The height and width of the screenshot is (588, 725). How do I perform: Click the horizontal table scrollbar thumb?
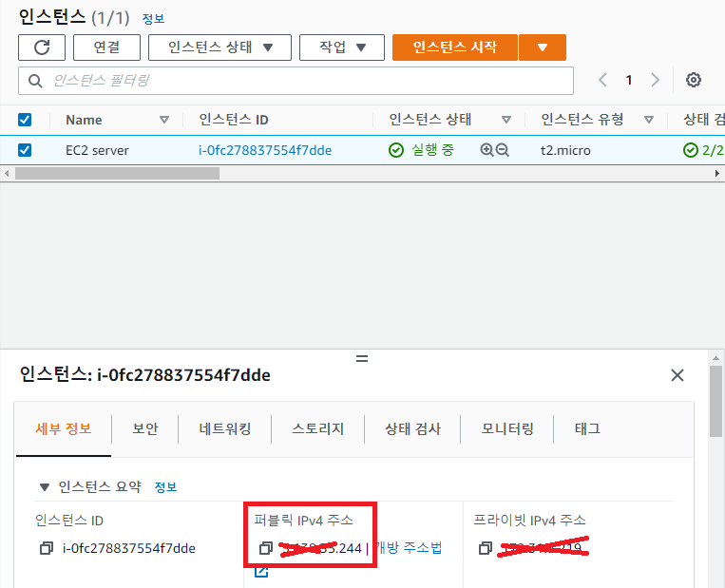pos(118,173)
